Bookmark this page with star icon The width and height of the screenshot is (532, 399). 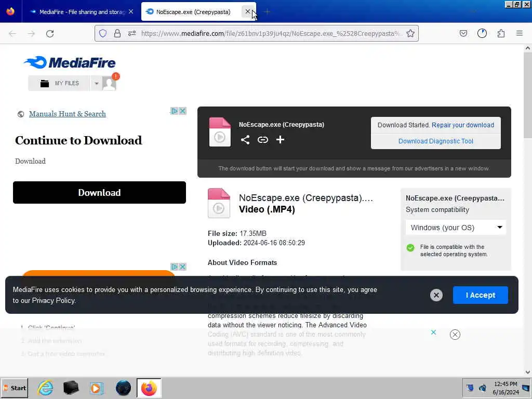(x=410, y=33)
